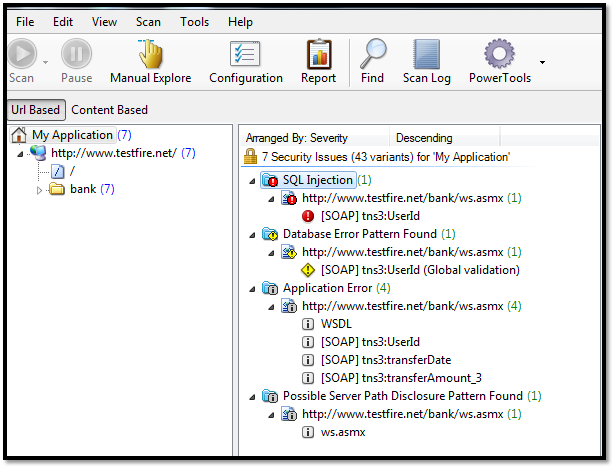Generate a Report via chart icon
Image resolution: width=615 pixels, height=469 pixels.
pos(319,54)
